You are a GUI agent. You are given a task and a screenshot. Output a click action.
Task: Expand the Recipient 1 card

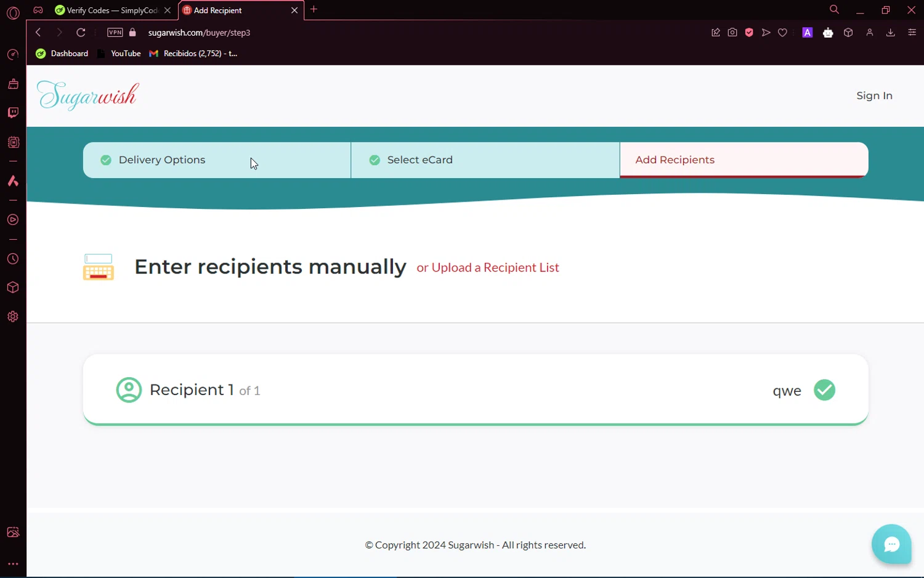click(x=476, y=390)
